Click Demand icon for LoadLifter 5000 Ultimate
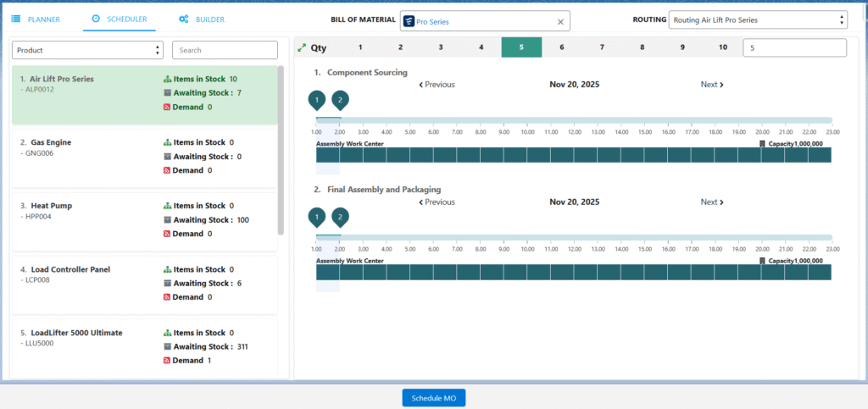The image size is (868, 409). click(167, 361)
